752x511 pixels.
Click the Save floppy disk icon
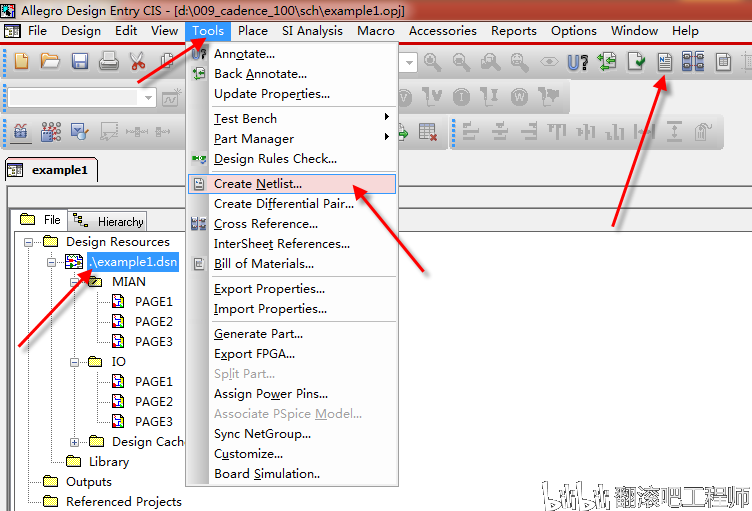tap(80, 61)
